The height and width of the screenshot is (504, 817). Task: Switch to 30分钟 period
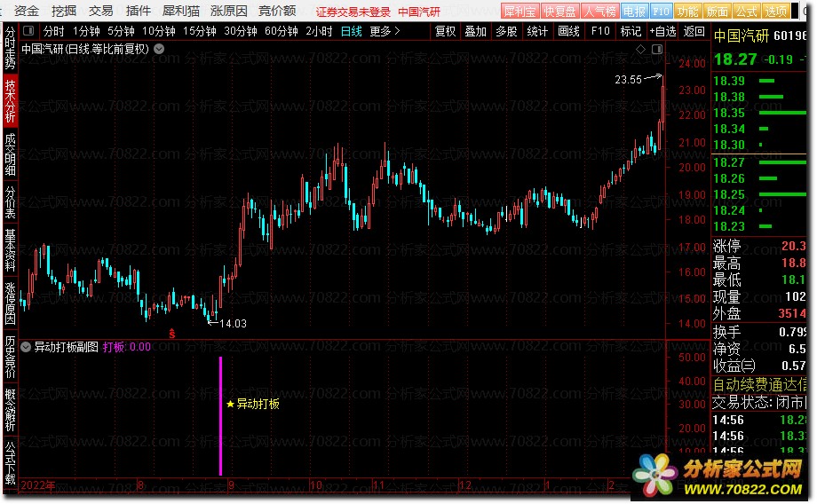pos(240,31)
